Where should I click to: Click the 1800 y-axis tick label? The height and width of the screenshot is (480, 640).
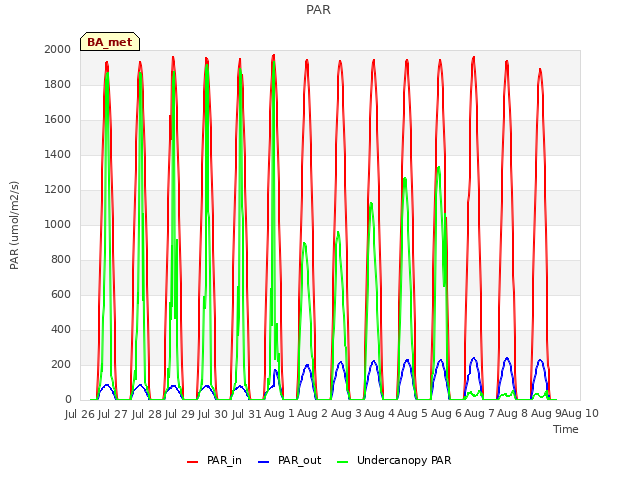[58, 84]
